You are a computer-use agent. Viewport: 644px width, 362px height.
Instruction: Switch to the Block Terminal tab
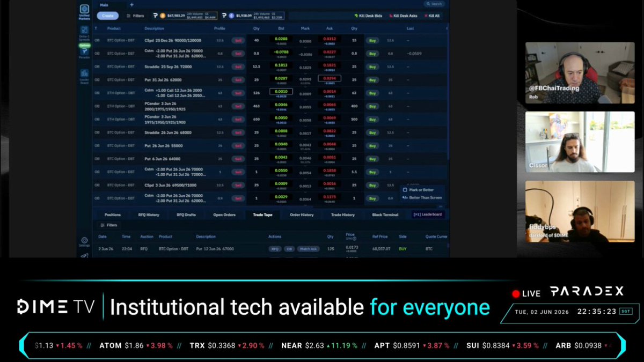(385, 215)
